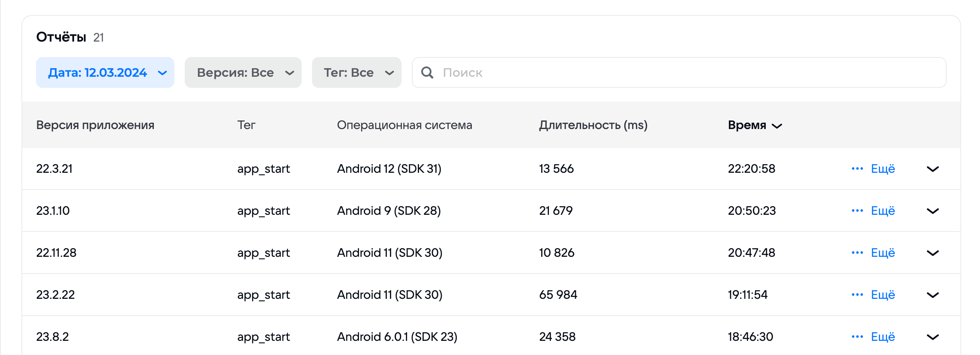Expand the report row for version 23.1.10
Image resolution: width=980 pixels, height=355 pixels.
(932, 211)
